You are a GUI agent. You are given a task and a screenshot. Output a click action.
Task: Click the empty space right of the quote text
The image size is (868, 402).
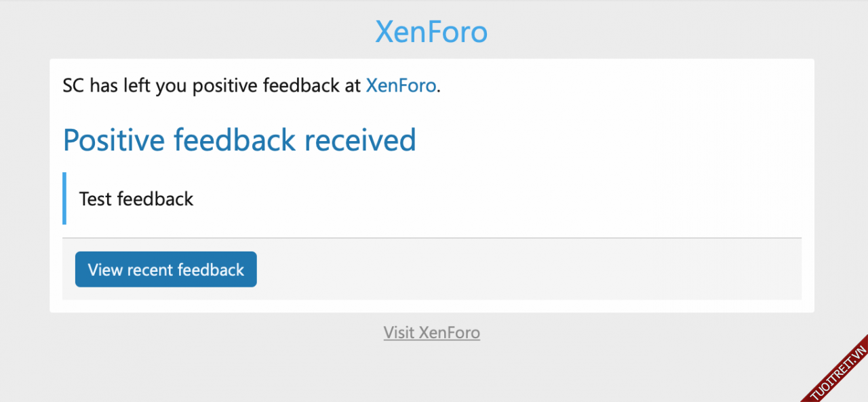coord(475,199)
